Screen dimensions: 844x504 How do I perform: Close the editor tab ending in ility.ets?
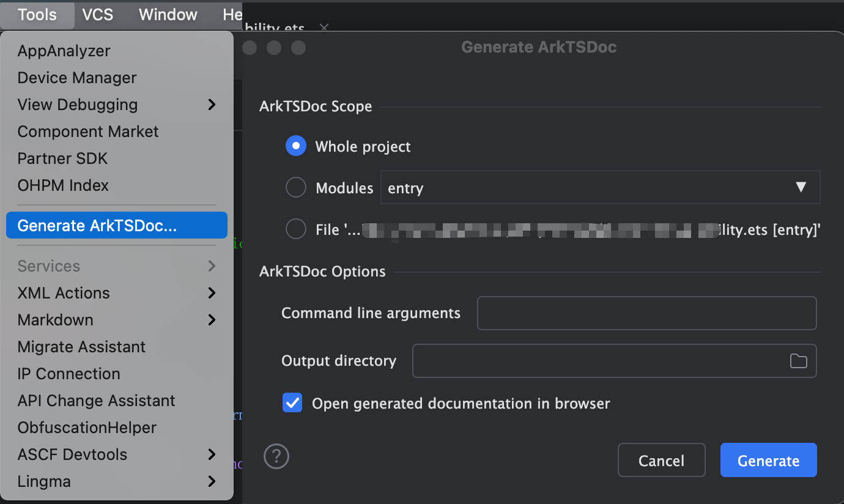click(x=324, y=28)
